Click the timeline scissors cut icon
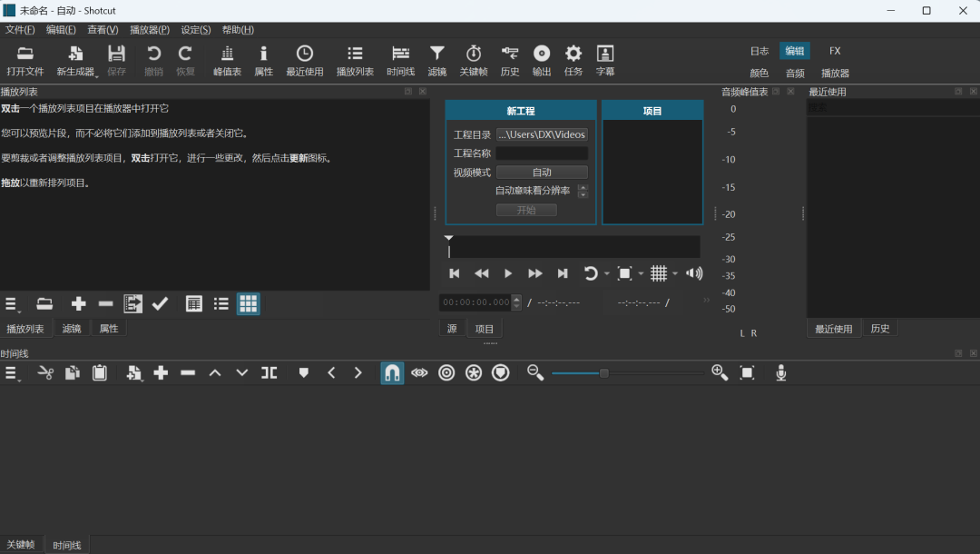The width and height of the screenshot is (980, 554). pyautogui.click(x=45, y=372)
